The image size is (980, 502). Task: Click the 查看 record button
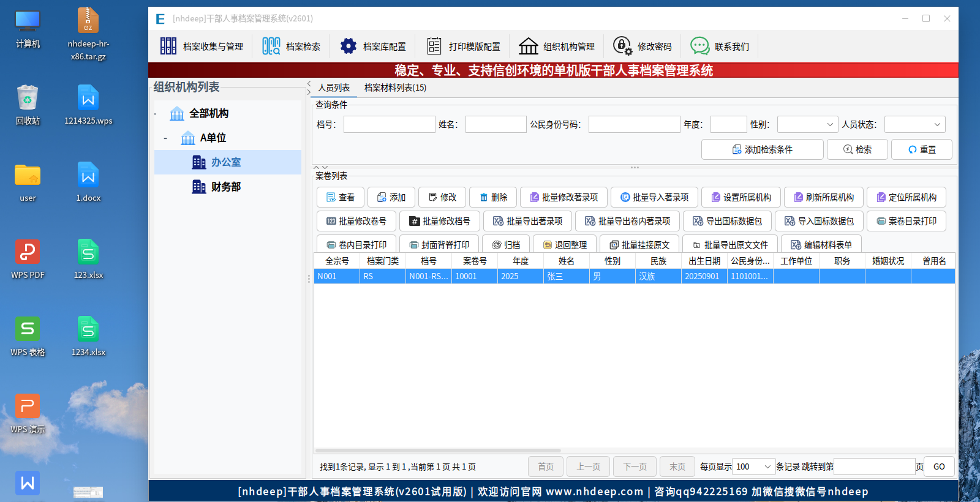(x=341, y=197)
